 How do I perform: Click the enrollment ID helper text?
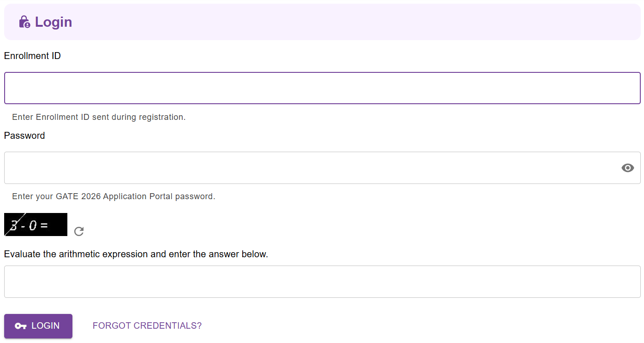(x=98, y=117)
